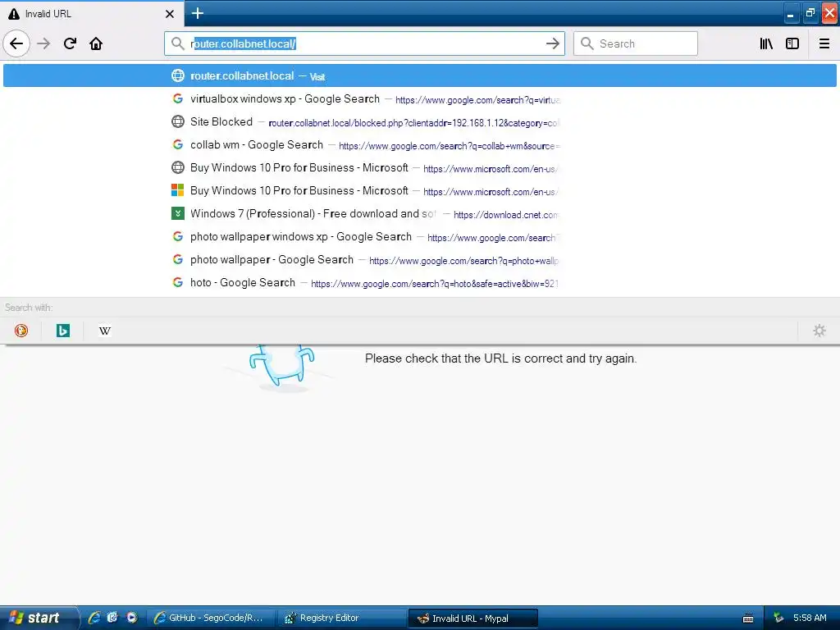Close the Invalid URL tab
The width and height of the screenshot is (840, 630).
coord(170,14)
